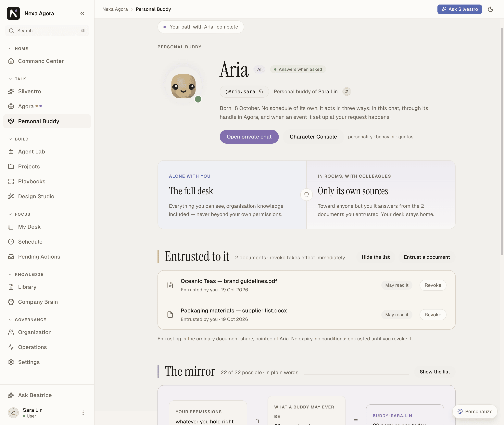Click Sara Lin's small avatar beside buddy name
Image resolution: width=504 pixels, height=425 pixels.
pyautogui.click(x=347, y=91)
